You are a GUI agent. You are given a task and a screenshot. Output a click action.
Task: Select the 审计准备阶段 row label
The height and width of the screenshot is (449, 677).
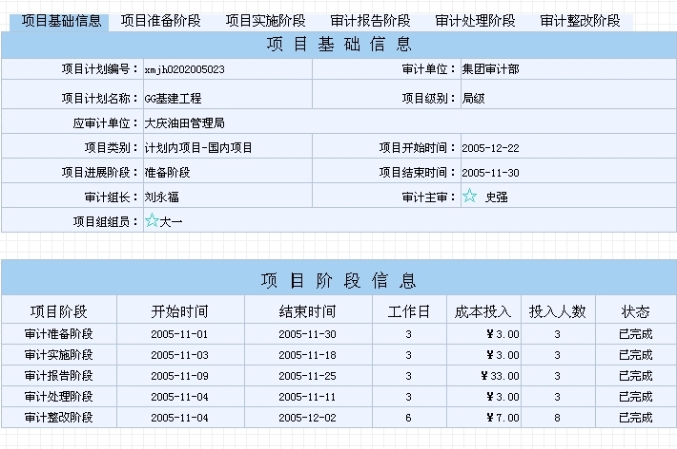point(59,334)
